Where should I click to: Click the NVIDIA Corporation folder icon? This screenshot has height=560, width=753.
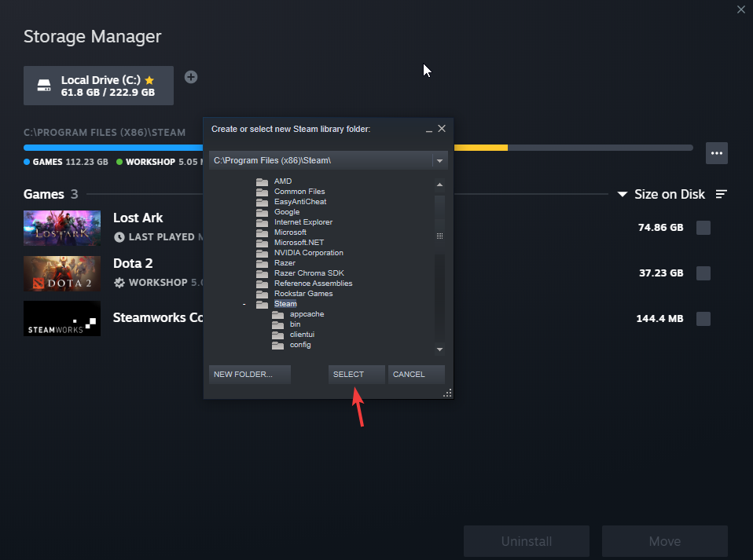[263, 253]
